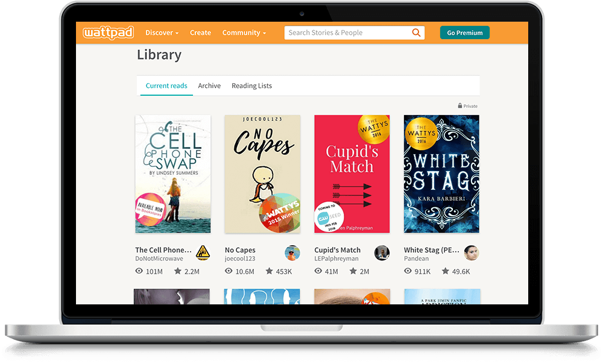
Task: Open the Reading Lists tab
Action: (x=251, y=86)
